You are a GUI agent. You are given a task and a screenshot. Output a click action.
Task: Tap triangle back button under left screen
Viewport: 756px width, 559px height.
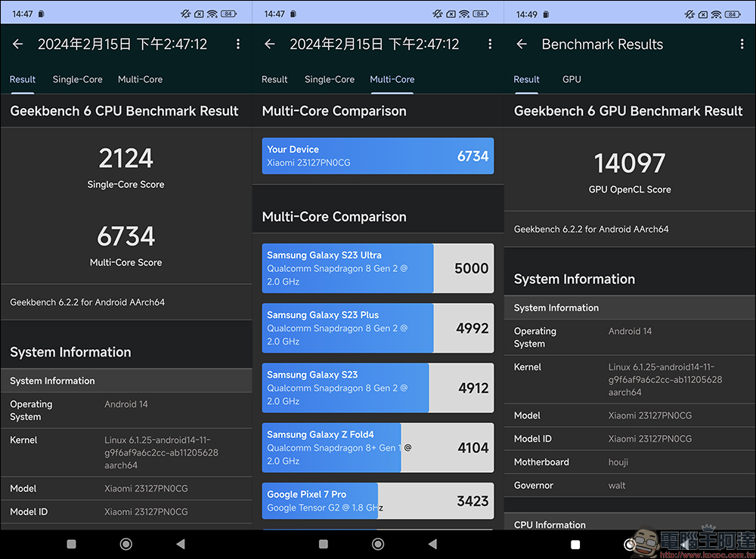181,544
